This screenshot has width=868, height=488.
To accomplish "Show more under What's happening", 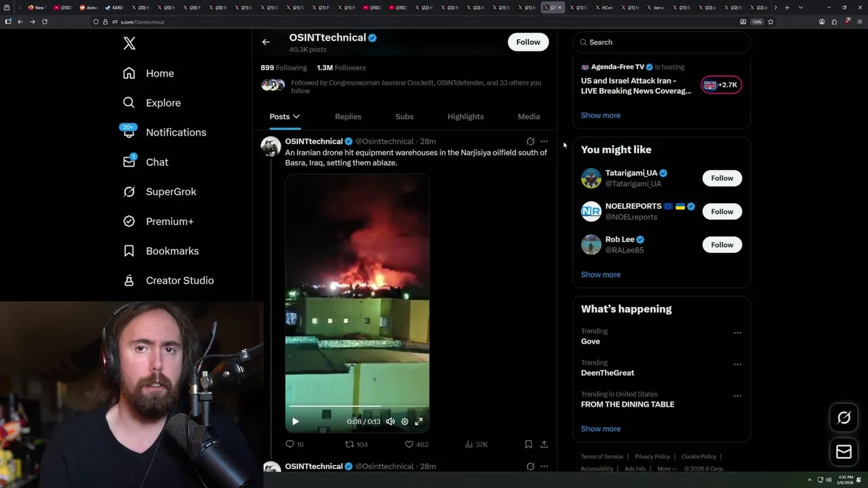I will (601, 429).
